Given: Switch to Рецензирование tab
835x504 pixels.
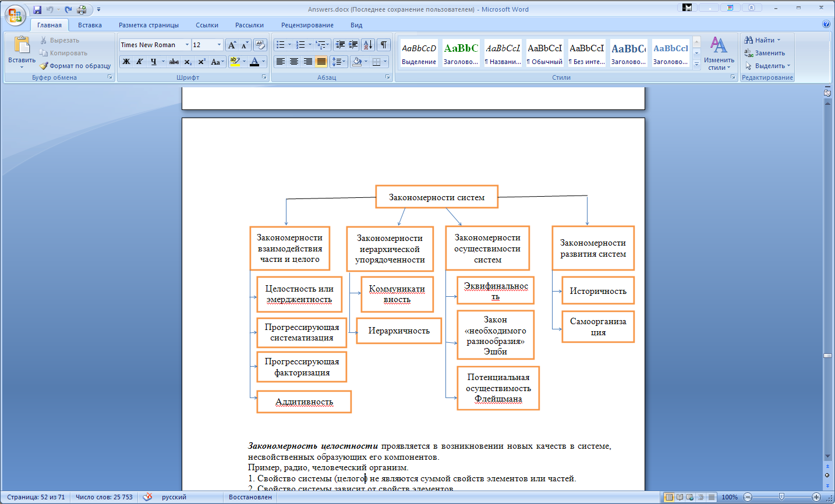Looking at the screenshot, I should [307, 25].
